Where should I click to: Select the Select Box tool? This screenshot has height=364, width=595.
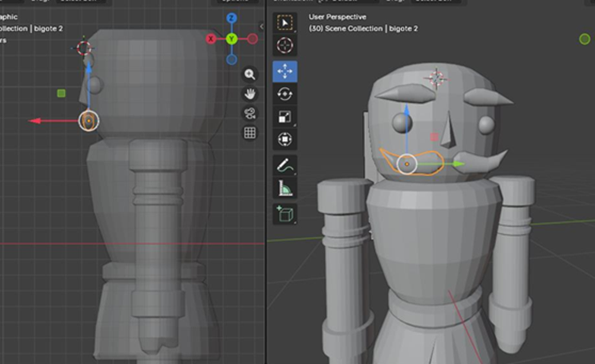click(285, 22)
